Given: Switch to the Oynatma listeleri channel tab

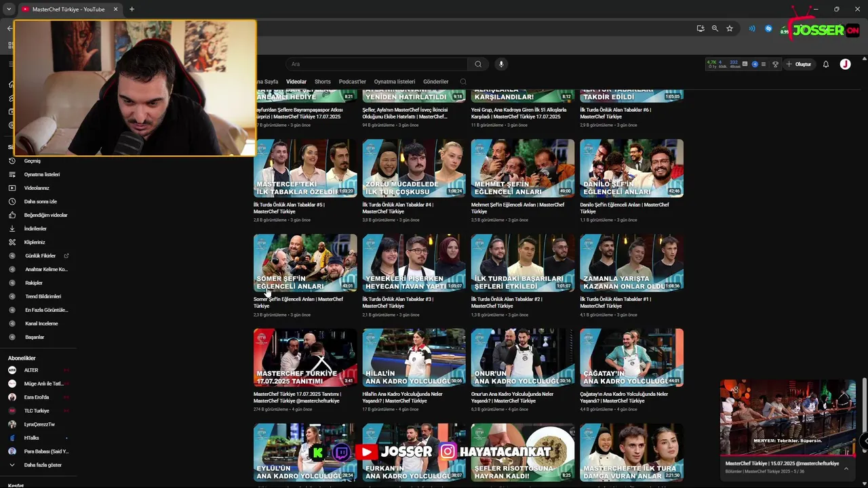Looking at the screenshot, I should [x=395, y=81].
